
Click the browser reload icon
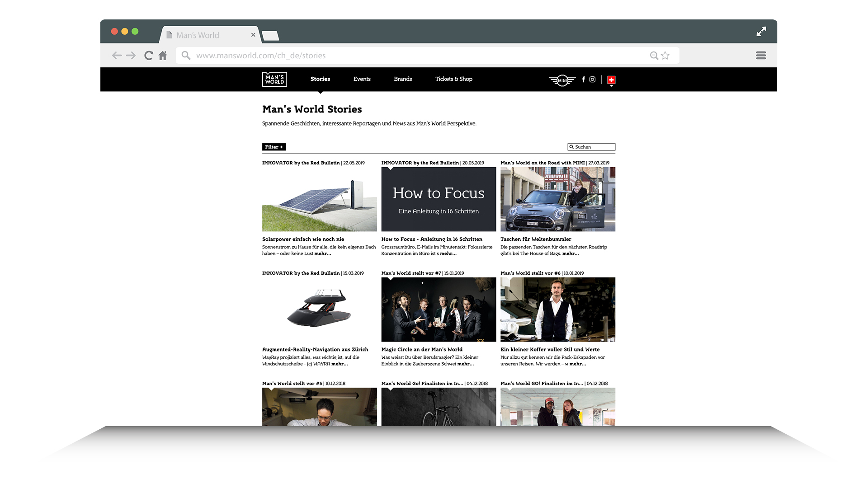point(148,56)
